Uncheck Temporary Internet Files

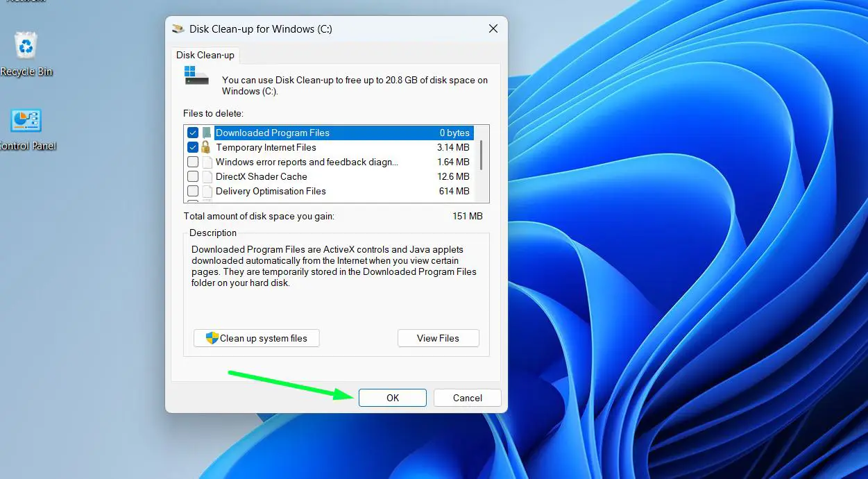[x=192, y=147]
